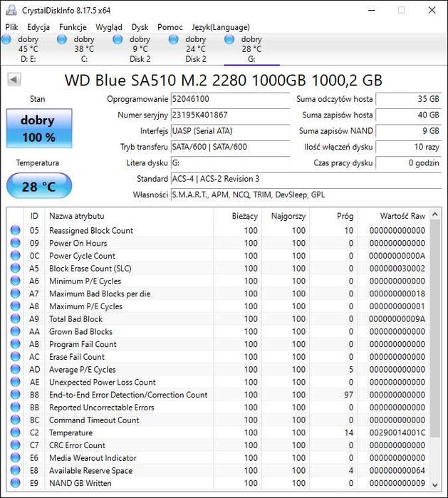Switch to Disk 2 at 9 °C

140,49
